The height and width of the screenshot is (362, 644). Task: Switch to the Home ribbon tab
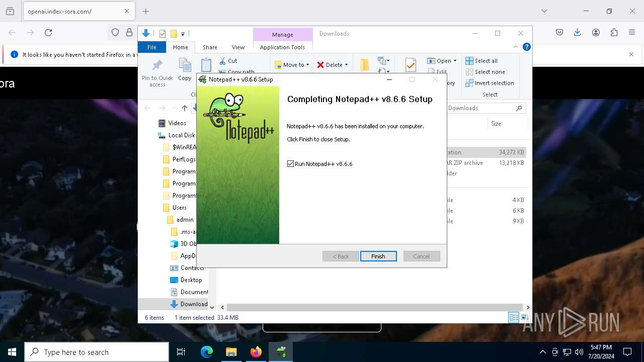click(x=180, y=47)
